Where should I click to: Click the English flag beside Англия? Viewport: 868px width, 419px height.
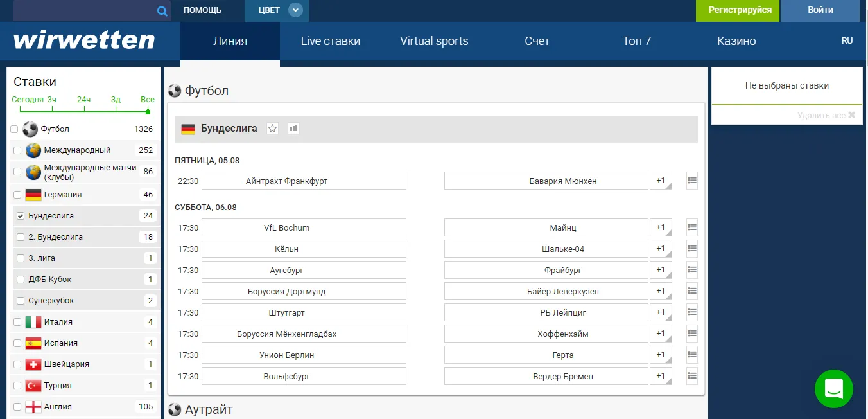tap(33, 407)
